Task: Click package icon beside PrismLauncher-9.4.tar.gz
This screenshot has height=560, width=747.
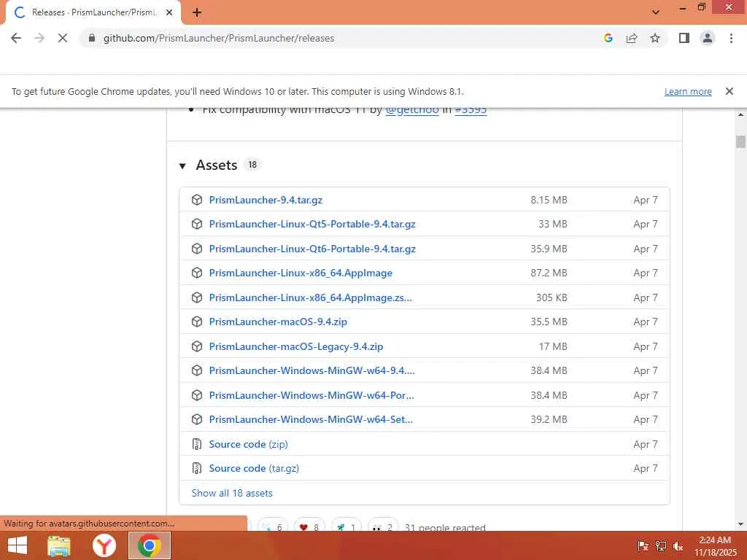Action: point(197,200)
